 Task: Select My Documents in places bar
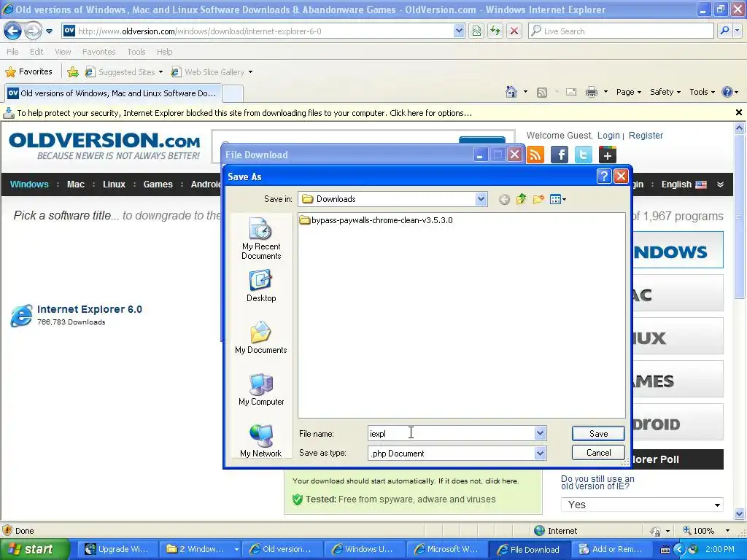click(261, 338)
